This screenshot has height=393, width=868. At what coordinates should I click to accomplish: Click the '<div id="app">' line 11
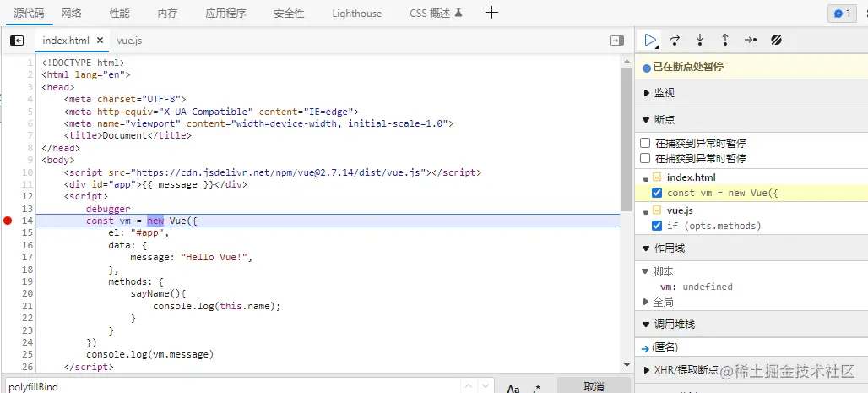coord(155,184)
